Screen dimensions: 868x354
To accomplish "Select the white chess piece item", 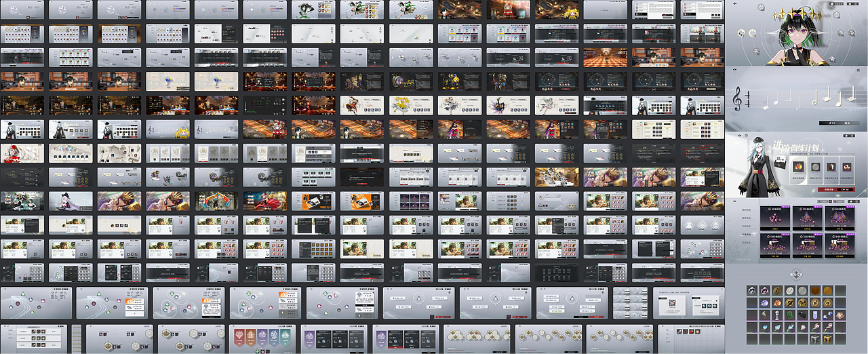I will click(777, 315).
